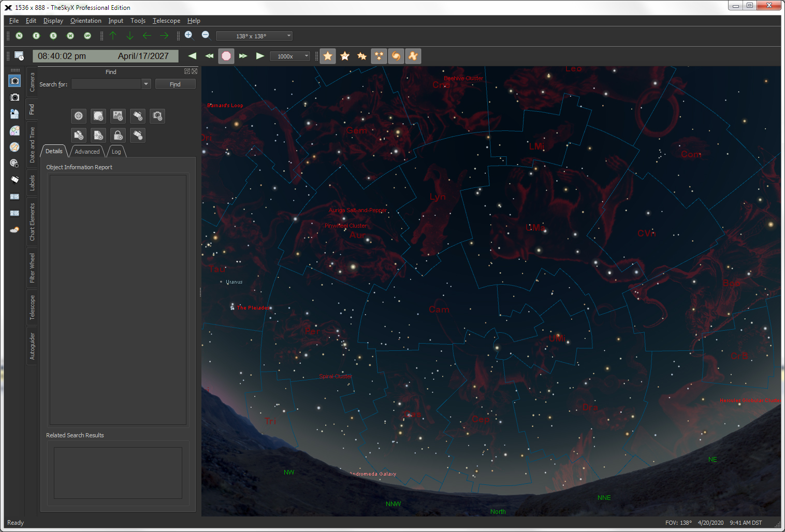Click the computer clock time icon

(19, 56)
